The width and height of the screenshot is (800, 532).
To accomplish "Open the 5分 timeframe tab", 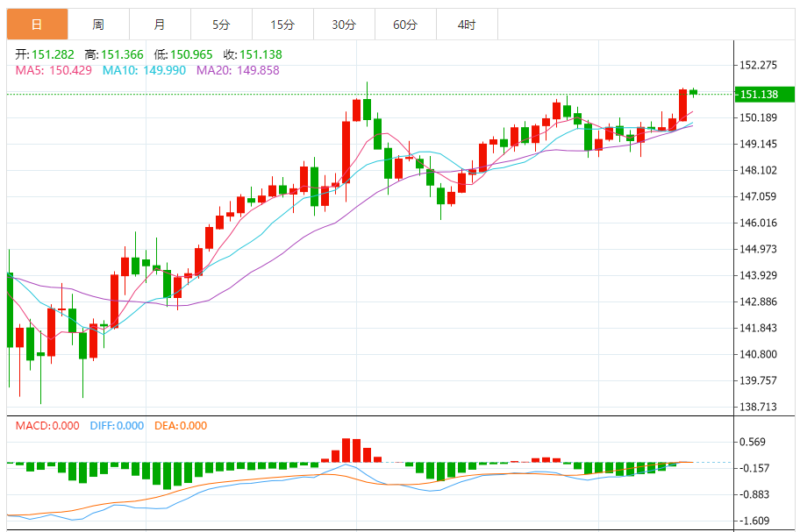I will 221,25.
